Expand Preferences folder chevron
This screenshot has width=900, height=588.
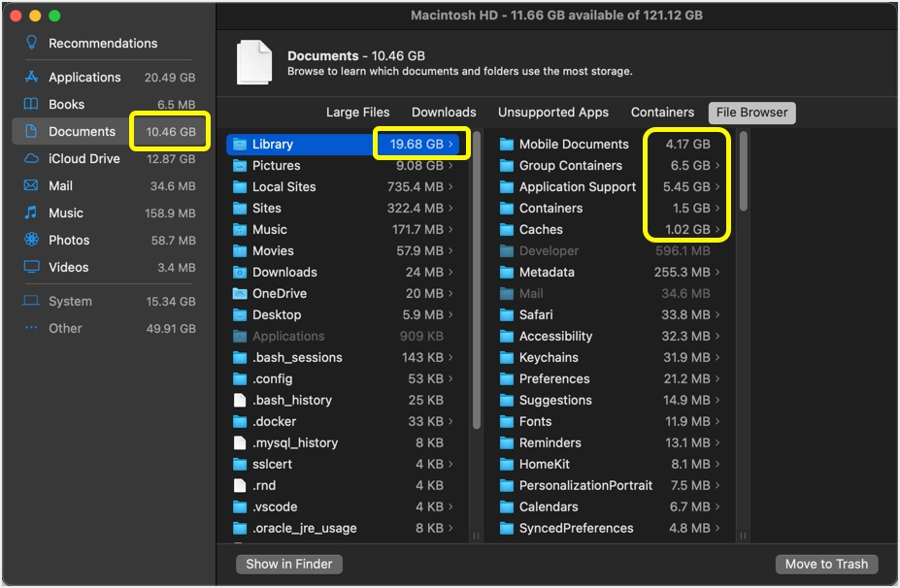click(x=717, y=378)
